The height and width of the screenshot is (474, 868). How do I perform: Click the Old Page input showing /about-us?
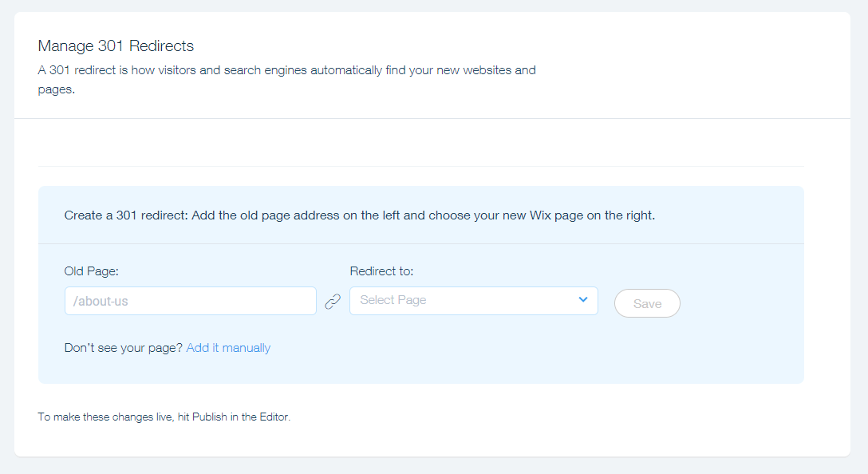190,301
